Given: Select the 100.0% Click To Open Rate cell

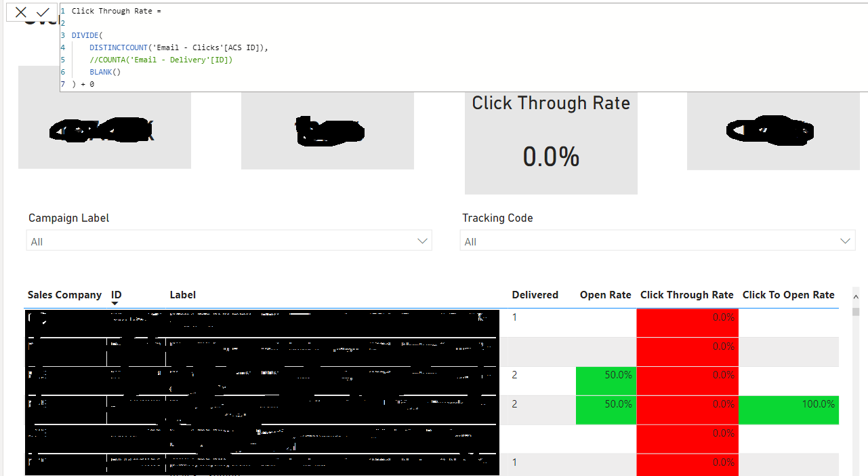Looking at the screenshot, I should point(789,410).
